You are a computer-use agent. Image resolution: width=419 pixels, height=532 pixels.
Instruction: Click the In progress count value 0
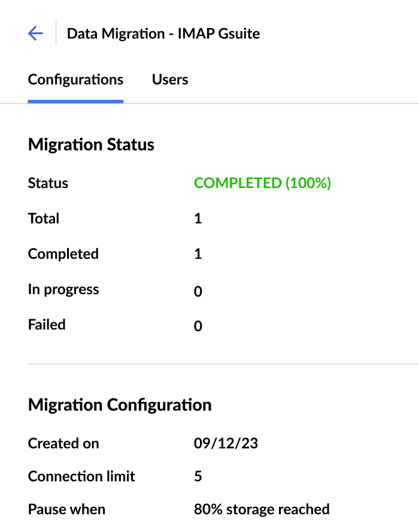198,291
